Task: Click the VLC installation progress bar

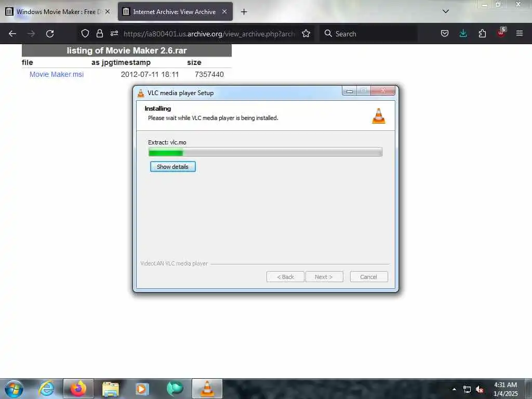Action: click(x=265, y=152)
